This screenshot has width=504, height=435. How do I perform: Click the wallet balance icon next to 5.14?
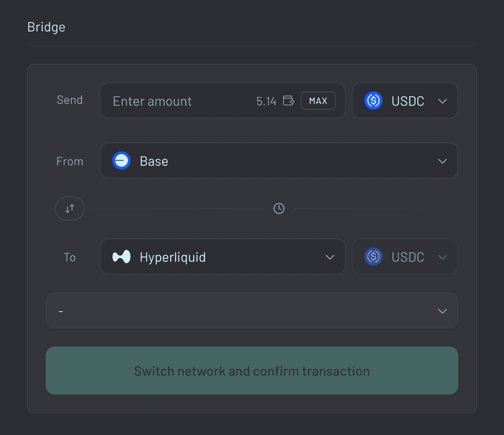click(288, 100)
